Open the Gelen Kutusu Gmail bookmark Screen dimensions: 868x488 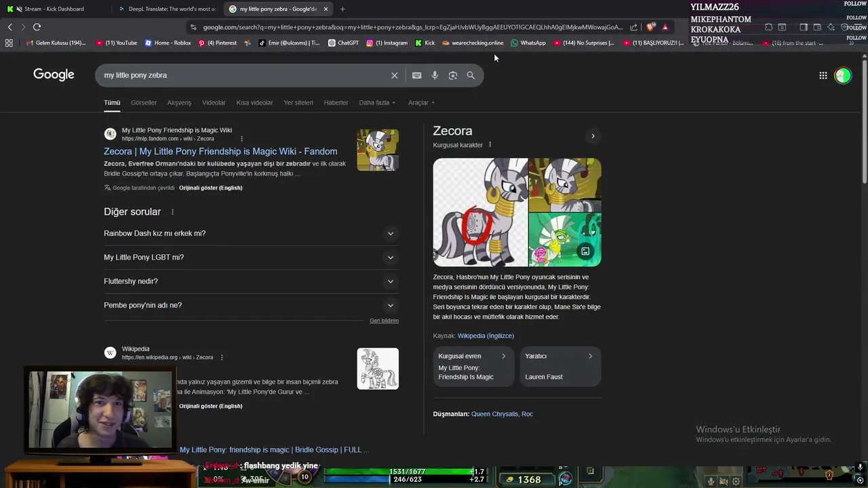[55, 43]
